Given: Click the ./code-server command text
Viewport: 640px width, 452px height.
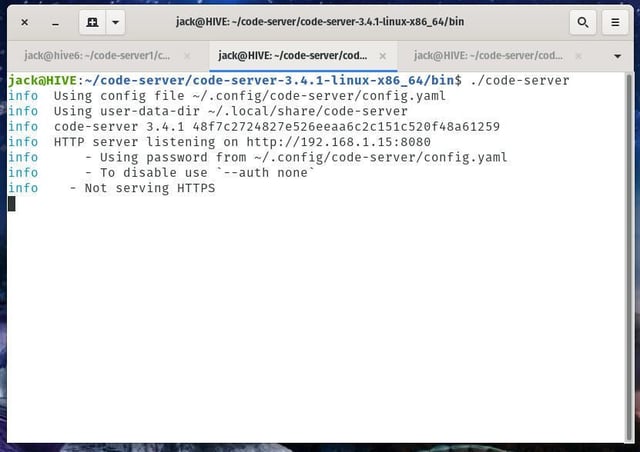Looking at the screenshot, I should (520, 80).
